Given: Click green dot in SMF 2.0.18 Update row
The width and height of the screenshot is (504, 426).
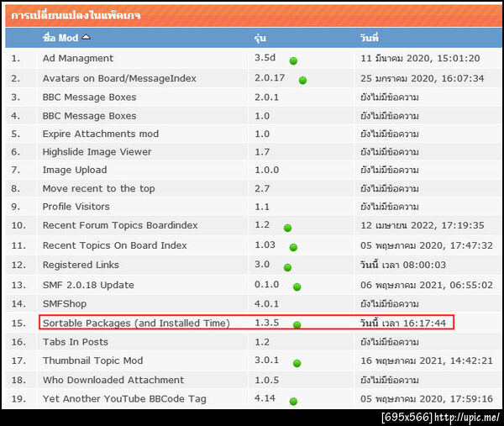Looking at the screenshot, I should pos(297,287).
